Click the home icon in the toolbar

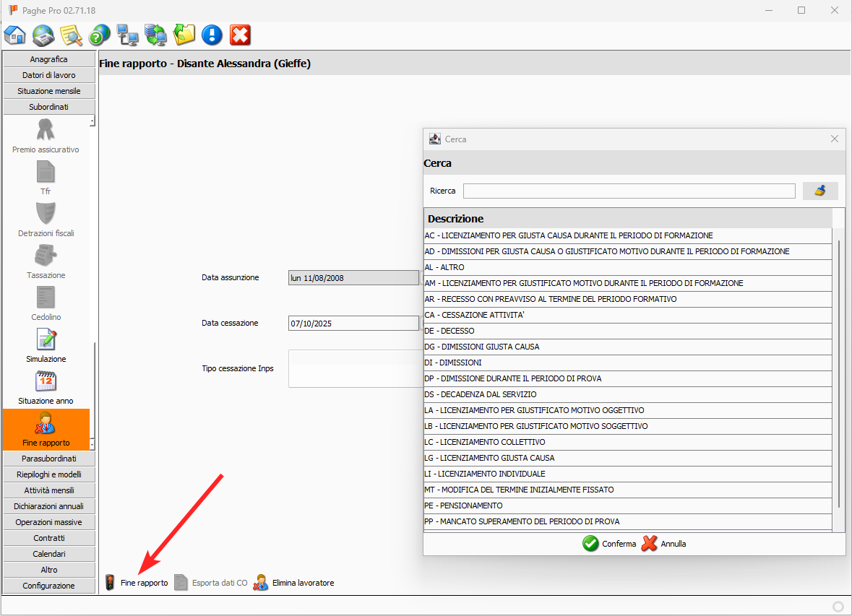(x=15, y=35)
